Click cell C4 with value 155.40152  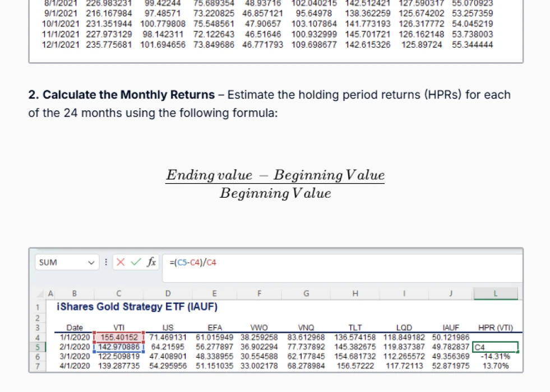coord(119,337)
